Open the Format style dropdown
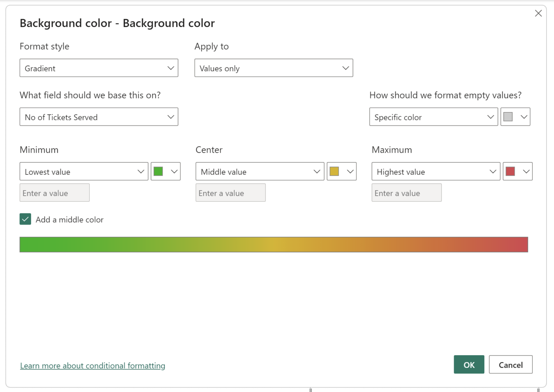Image resolution: width=554 pixels, height=392 pixels. point(98,68)
